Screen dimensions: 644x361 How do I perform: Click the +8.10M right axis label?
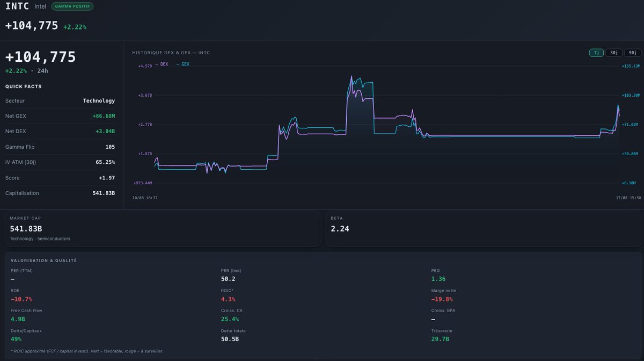(x=629, y=183)
